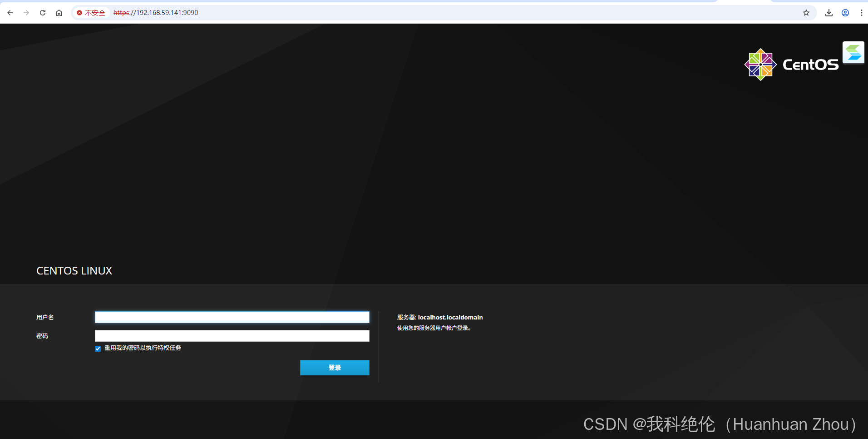Screen dimensions: 868x439
Task: Open the three-dot Chrome menu
Action: point(861,13)
